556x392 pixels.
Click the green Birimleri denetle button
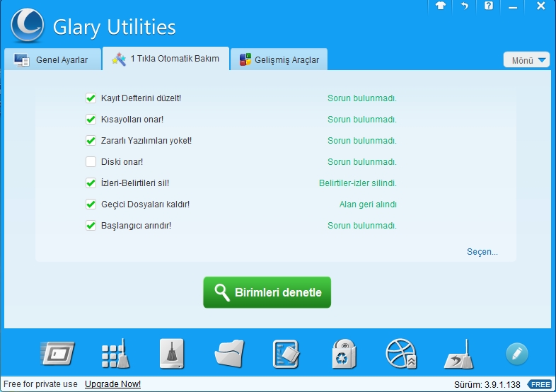point(267,292)
